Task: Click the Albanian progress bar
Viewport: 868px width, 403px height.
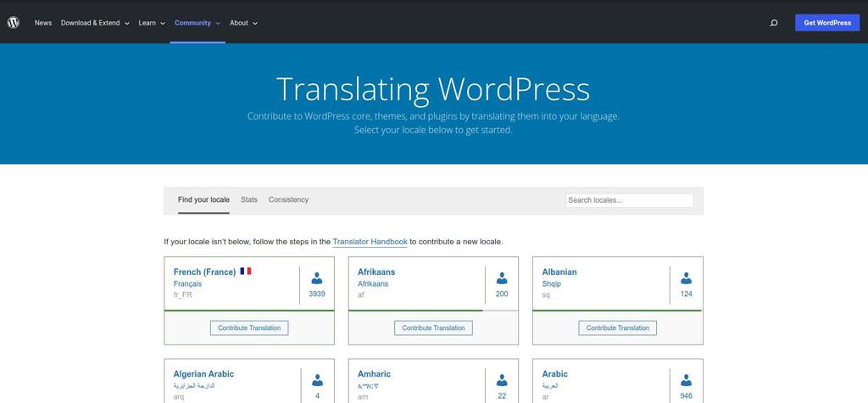Action: coord(618,311)
